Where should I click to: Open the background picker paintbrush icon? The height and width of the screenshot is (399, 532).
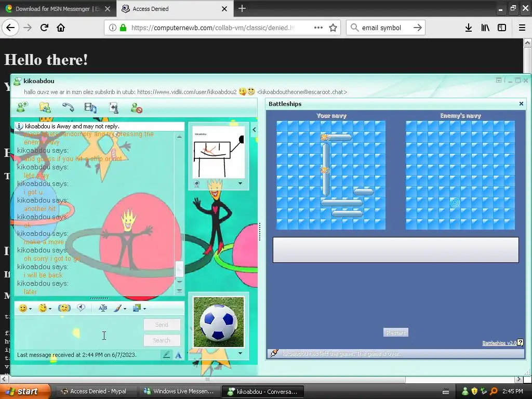(117, 308)
